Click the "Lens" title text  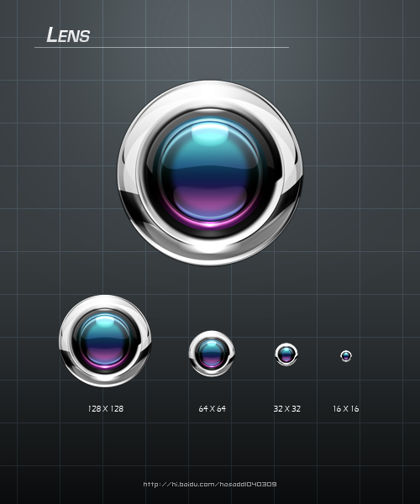68,34
